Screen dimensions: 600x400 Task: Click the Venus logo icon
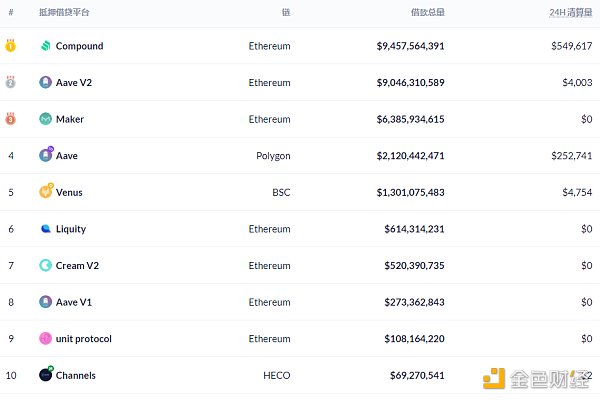click(x=46, y=191)
